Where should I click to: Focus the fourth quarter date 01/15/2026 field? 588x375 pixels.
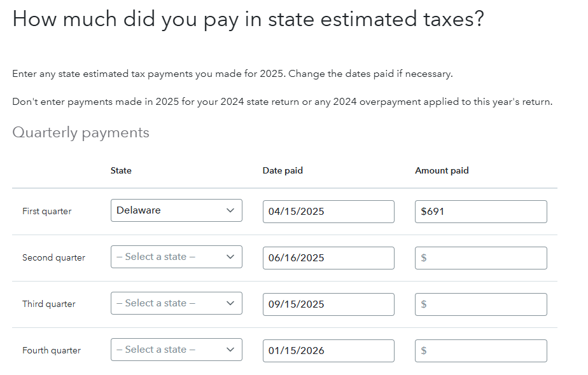point(328,351)
